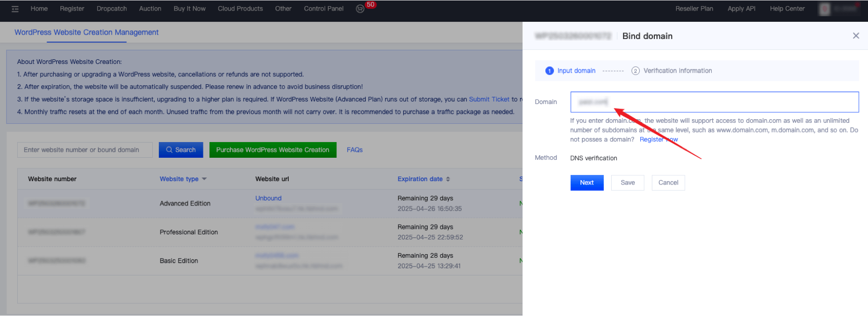Focus the website number search field
The image size is (868, 316).
point(85,150)
